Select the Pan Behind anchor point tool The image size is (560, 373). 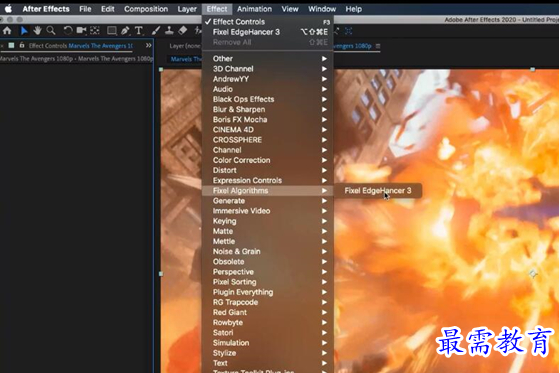[x=95, y=31]
